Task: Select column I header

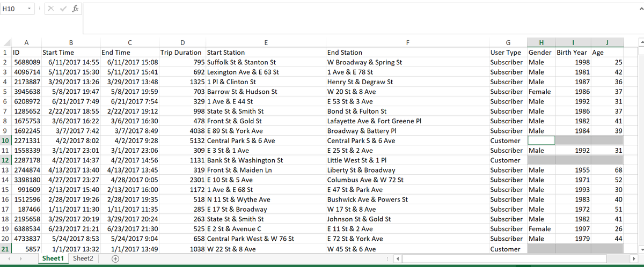Action: pos(573,42)
